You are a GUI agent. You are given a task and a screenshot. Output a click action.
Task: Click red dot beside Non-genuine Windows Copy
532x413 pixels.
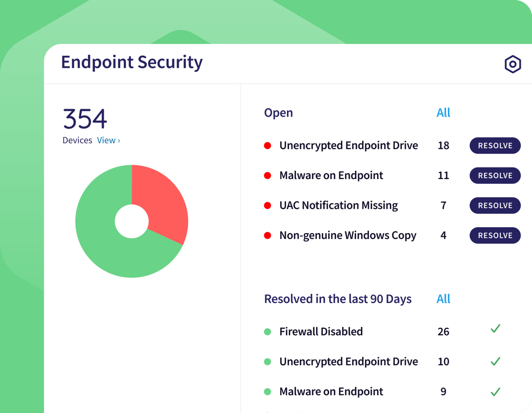click(x=267, y=235)
